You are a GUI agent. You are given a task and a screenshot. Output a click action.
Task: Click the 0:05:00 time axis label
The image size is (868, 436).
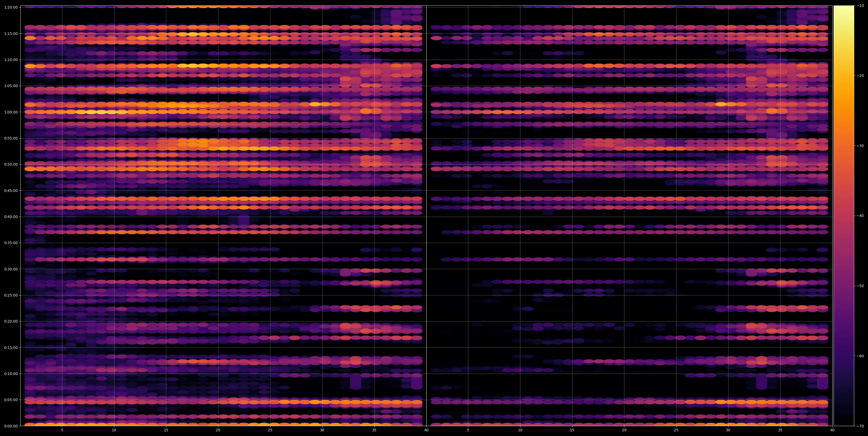(x=11, y=400)
